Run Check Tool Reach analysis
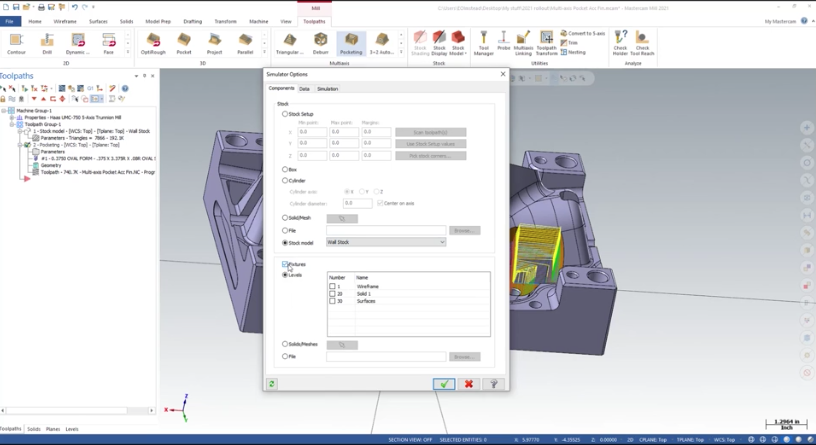The image size is (816, 445). pos(642,44)
